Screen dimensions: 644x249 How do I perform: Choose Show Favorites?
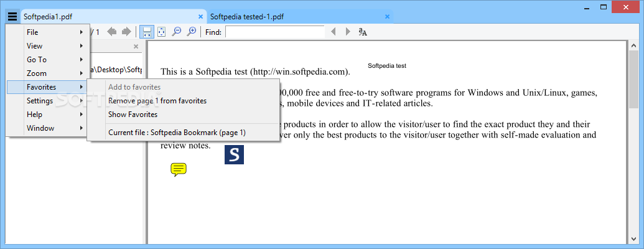click(x=183, y=115)
